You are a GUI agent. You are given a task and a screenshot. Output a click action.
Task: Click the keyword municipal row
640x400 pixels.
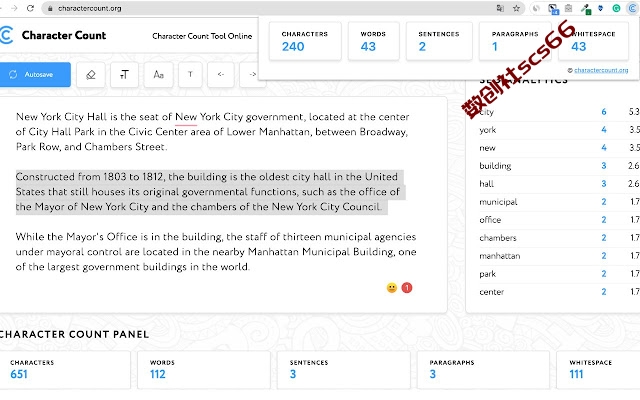(559, 202)
